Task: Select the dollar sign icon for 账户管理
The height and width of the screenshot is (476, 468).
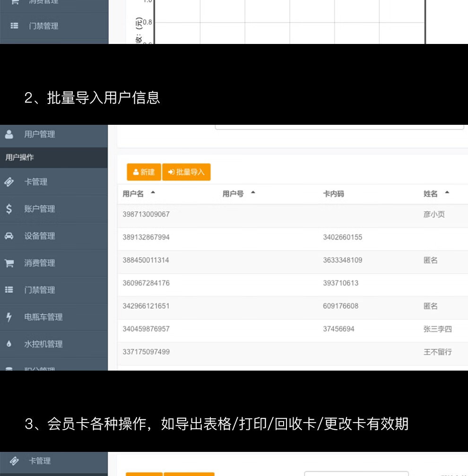Action: click(9, 209)
